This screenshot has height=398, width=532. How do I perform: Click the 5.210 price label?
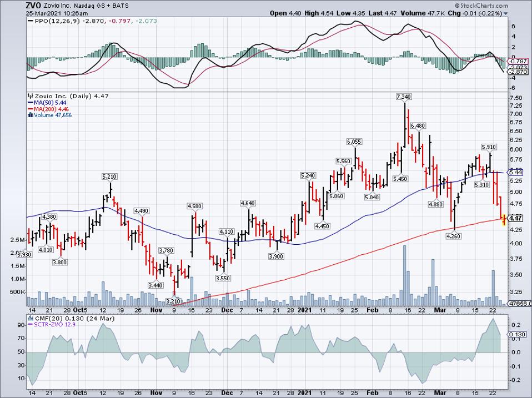click(x=109, y=177)
